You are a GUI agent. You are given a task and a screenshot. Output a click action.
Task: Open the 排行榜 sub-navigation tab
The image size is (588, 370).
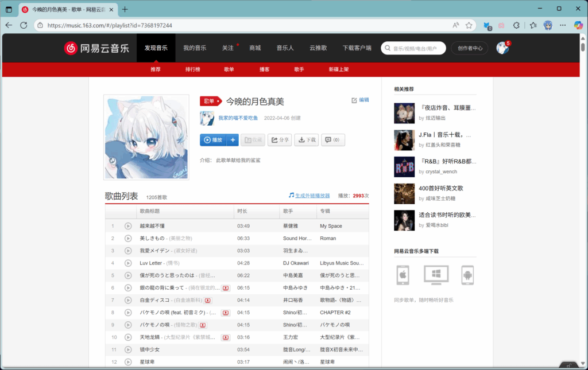coord(192,69)
